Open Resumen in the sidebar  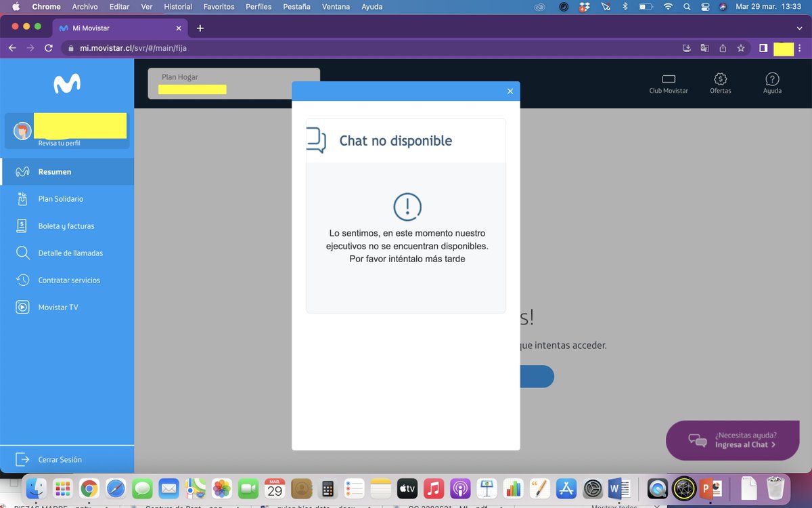tap(67, 172)
